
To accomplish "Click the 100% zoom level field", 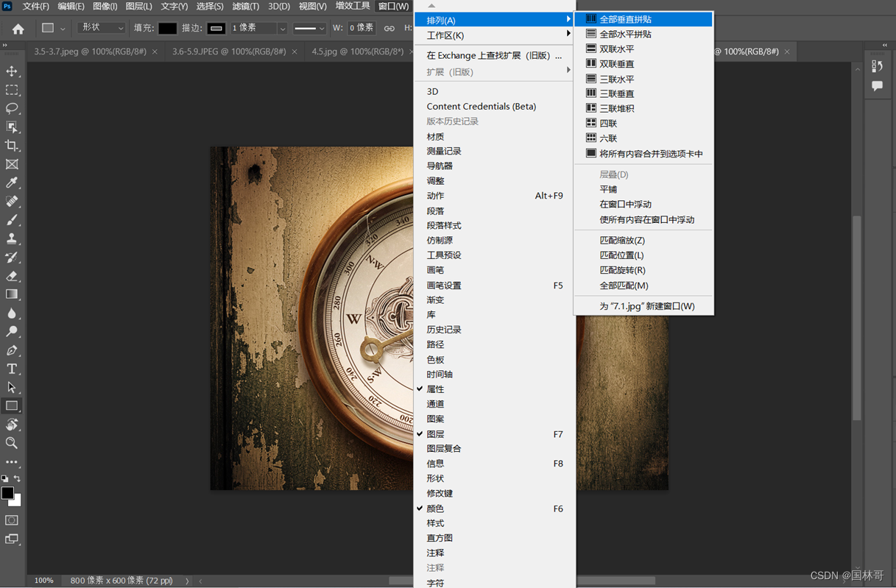I will 43,581.
